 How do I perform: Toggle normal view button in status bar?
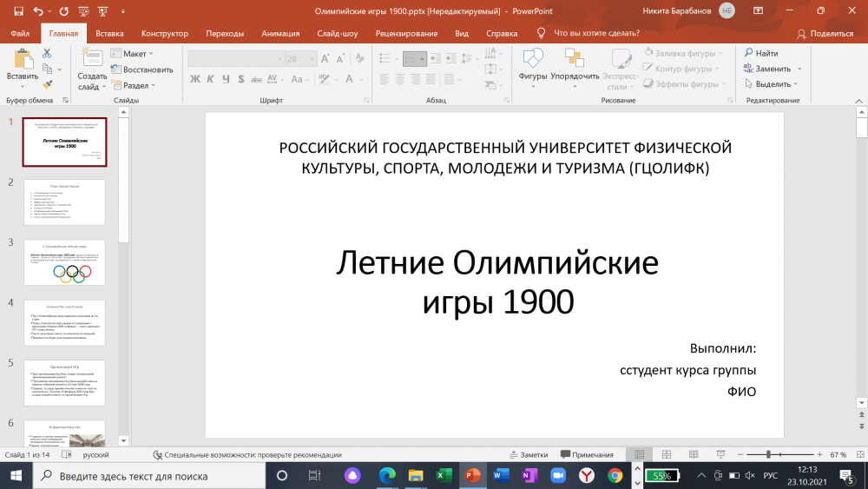click(x=640, y=454)
